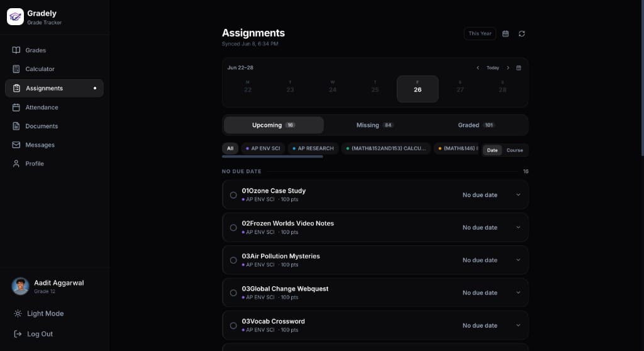
Task: Click the filter chips horizontal scrollbar
Action: click(272, 157)
